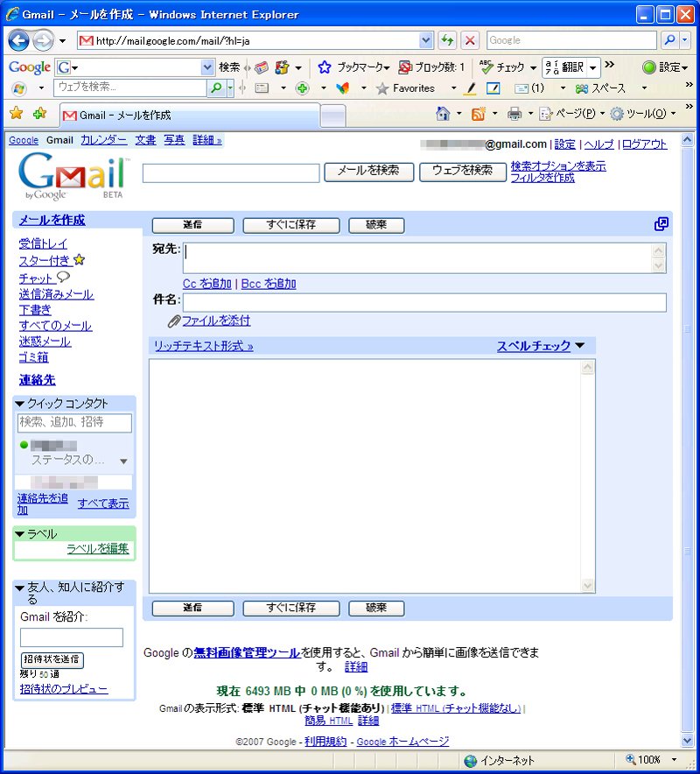Click the Bcc を追加 link
This screenshot has width=700, height=774.
point(269,284)
